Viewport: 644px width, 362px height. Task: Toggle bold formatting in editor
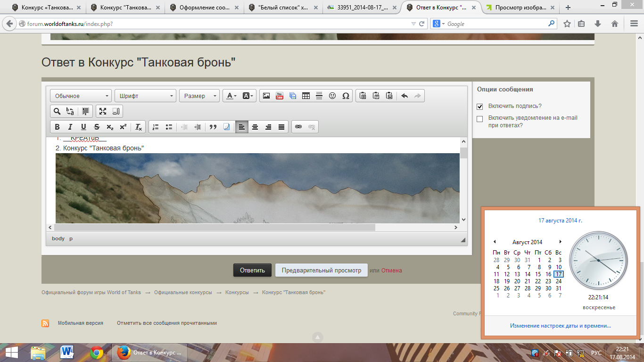pyautogui.click(x=57, y=127)
